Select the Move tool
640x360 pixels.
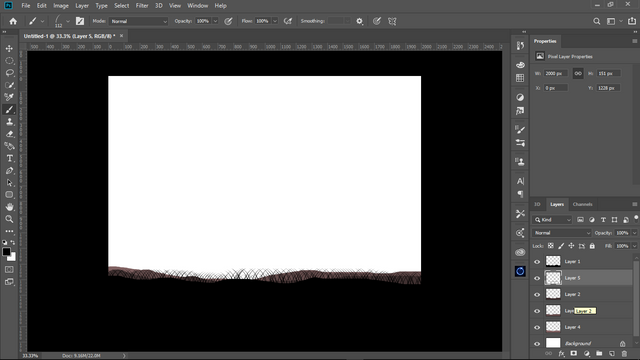pyautogui.click(x=9, y=49)
